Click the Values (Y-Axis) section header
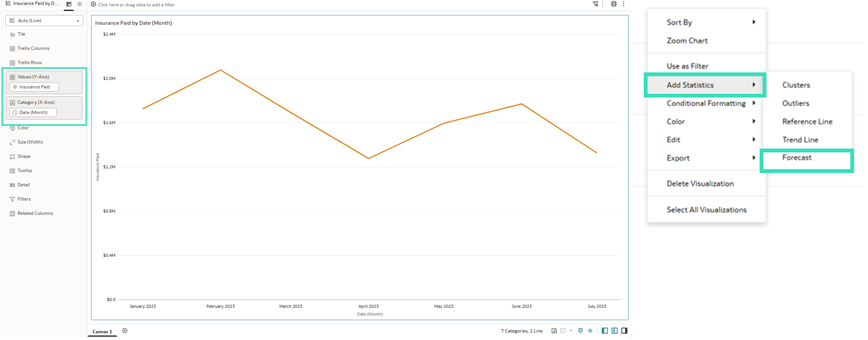This screenshot has width=868, height=340. click(x=33, y=77)
